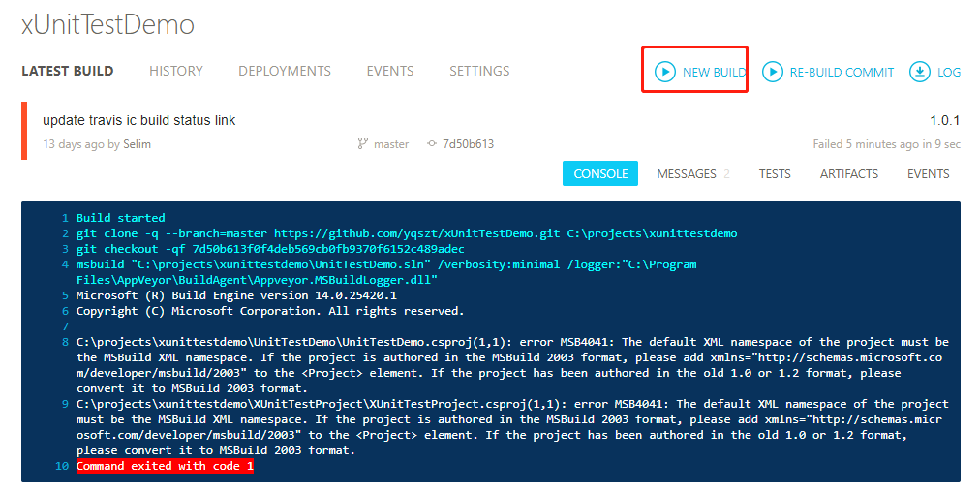Viewport: 980px width, 492px height.
Task: Select the Console sub-tab
Action: [x=600, y=173]
